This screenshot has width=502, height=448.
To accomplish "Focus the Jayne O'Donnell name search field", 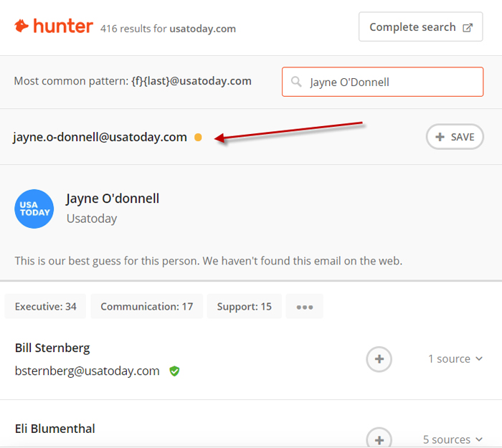I will pos(382,82).
